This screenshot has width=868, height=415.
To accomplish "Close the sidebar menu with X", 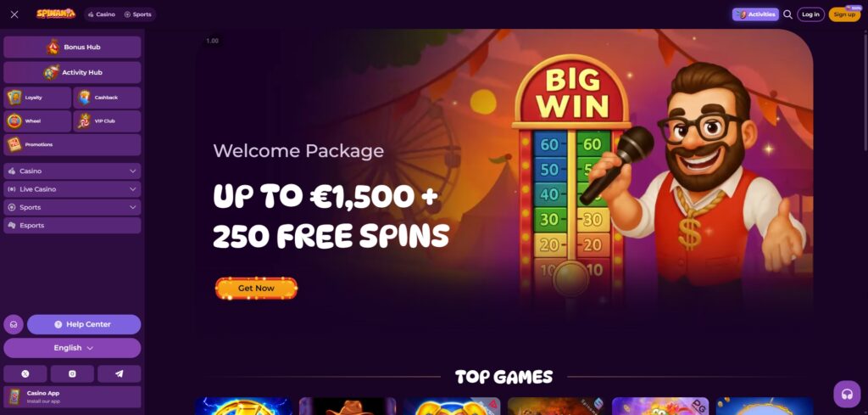I will (x=14, y=14).
